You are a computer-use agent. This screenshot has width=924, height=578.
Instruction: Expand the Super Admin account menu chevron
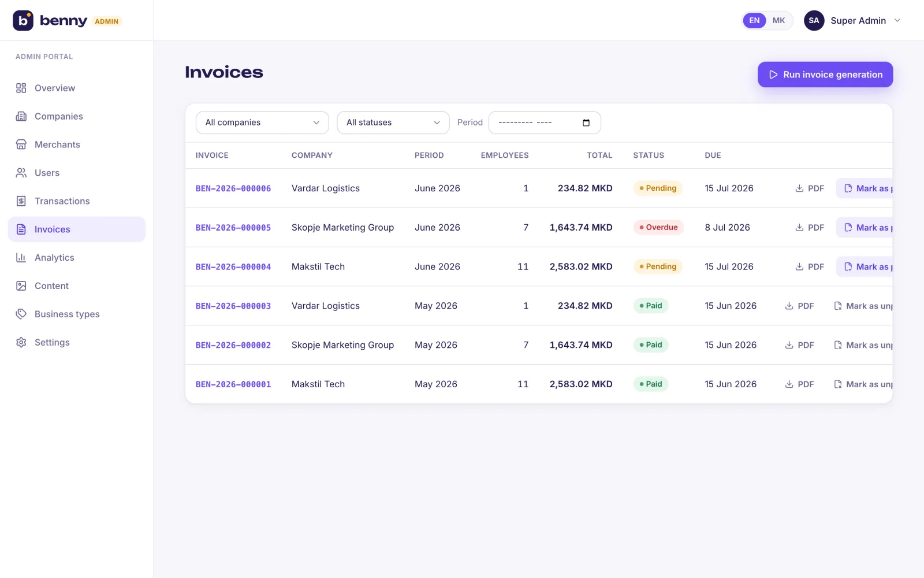897,20
